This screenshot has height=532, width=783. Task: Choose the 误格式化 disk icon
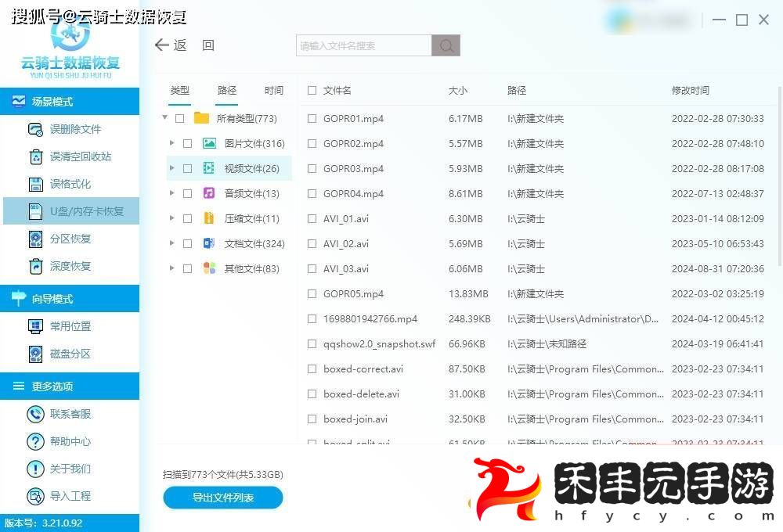point(35,184)
